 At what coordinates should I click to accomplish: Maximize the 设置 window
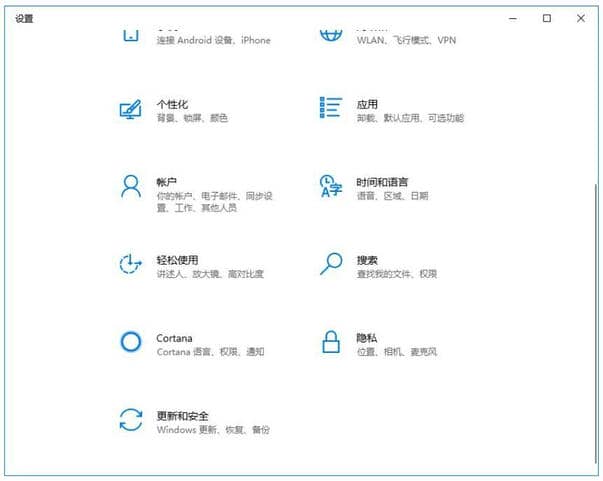pos(547,18)
